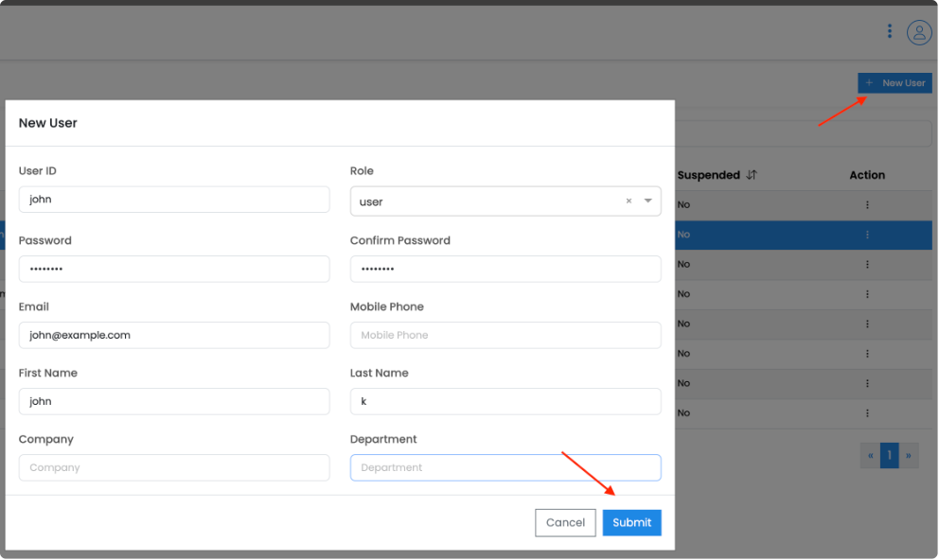The width and height of the screenshot is (939, 560).
Task: Open the Role combo box showing user
Action: pyautogui.click(x=505, y=201)
